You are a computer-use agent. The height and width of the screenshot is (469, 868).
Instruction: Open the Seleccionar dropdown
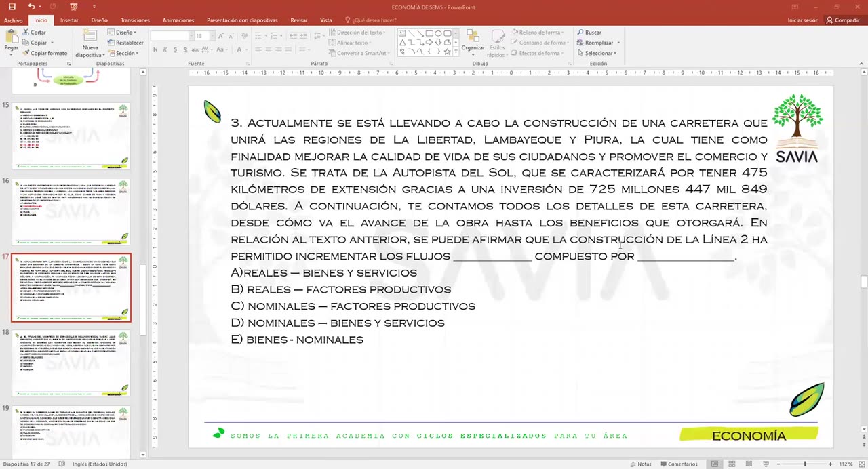pyautogui.click(x=597, y=53)
